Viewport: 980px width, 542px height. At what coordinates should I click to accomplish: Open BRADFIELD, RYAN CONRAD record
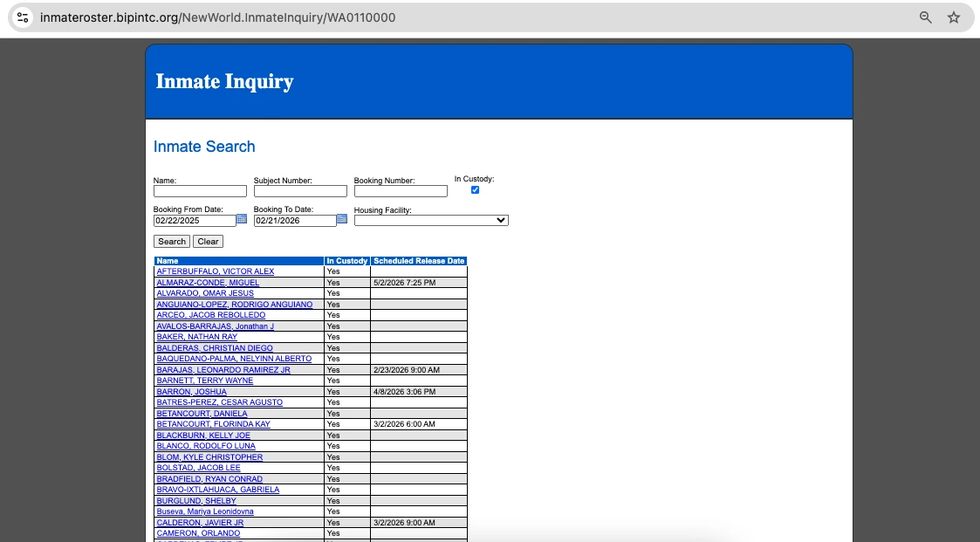pyautogui.click(x=209, y=479)
